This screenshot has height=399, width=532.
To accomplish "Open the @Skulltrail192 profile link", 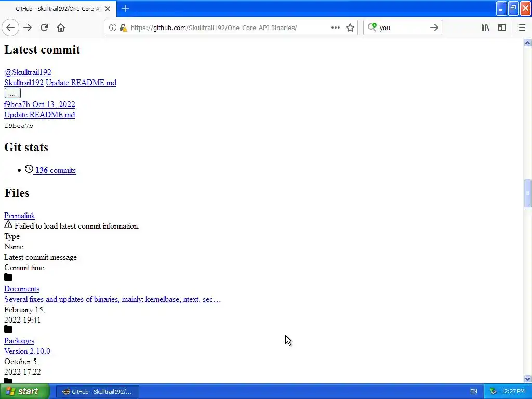I will [28, 72].
